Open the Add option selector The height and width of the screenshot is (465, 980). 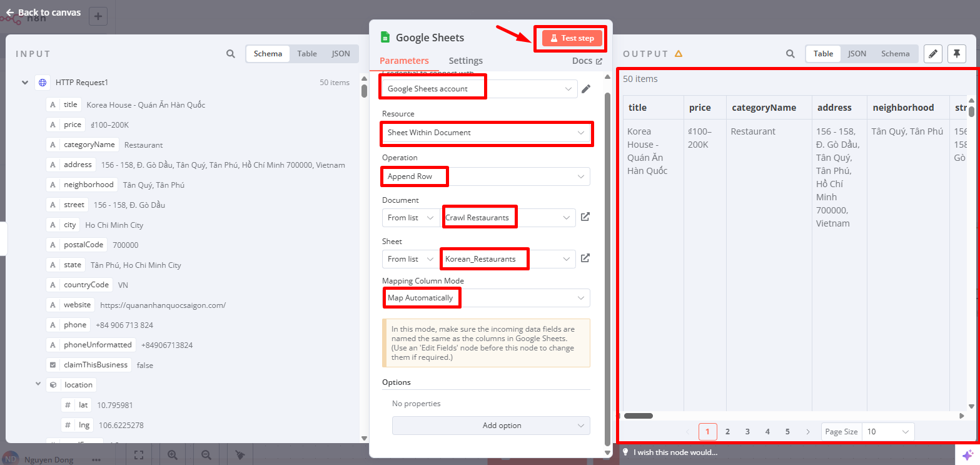pyautogui.click(x=490, y=426)
